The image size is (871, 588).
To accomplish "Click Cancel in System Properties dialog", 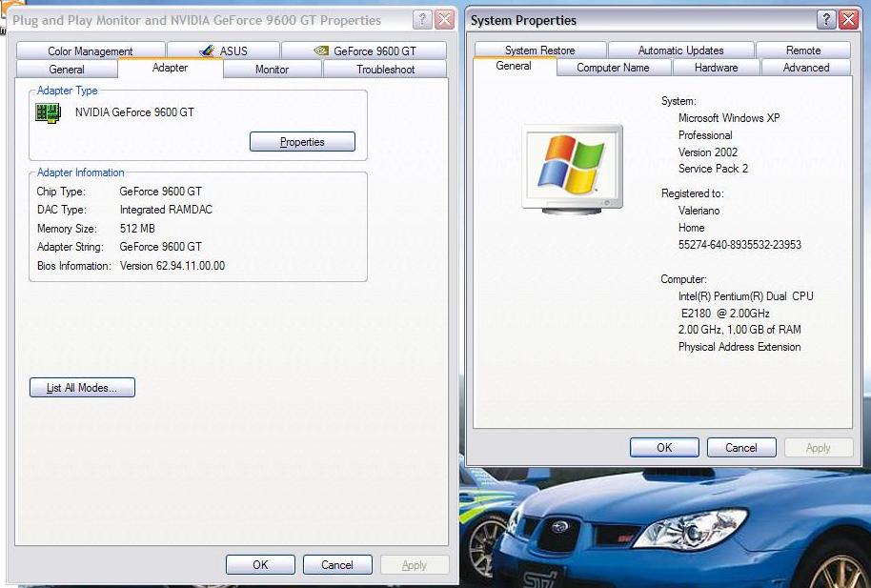I will [740, 448].
